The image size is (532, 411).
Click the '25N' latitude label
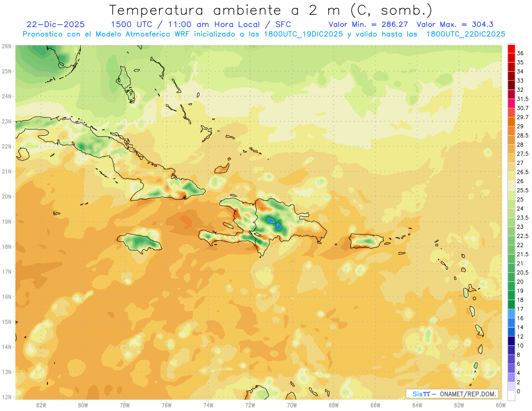[x=7, y=71]
